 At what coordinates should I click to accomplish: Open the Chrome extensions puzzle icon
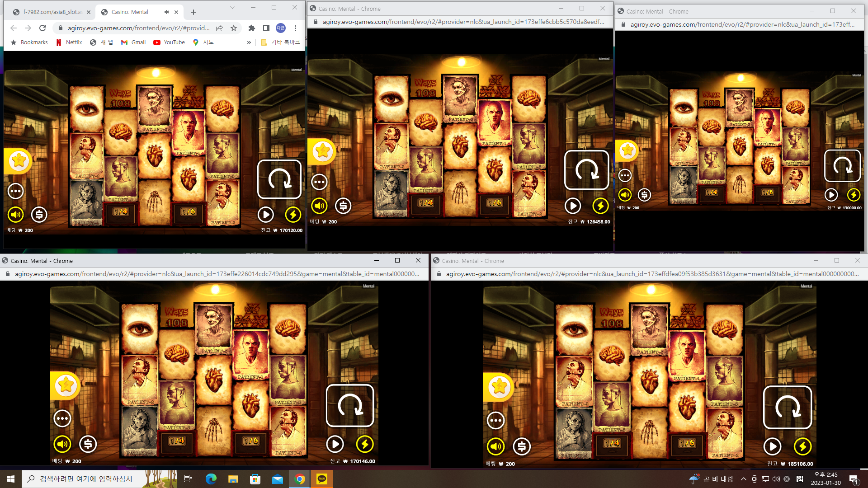(x=252, y=28)
